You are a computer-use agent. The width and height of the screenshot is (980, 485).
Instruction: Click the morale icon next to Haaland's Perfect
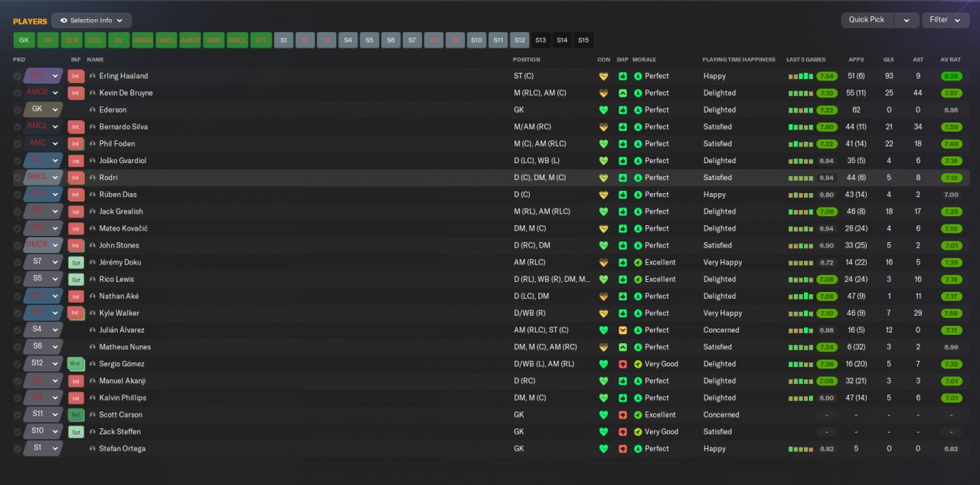(638, 76)
